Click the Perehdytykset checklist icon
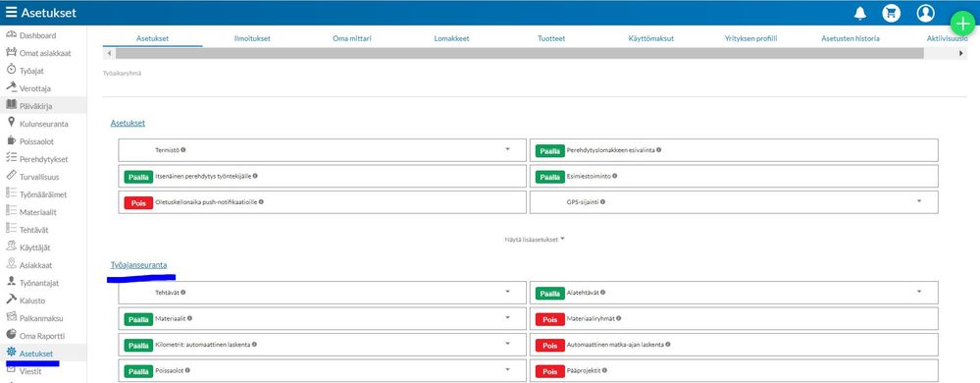Viewport: 980px width, 383px height. click(x=11, y=158)
